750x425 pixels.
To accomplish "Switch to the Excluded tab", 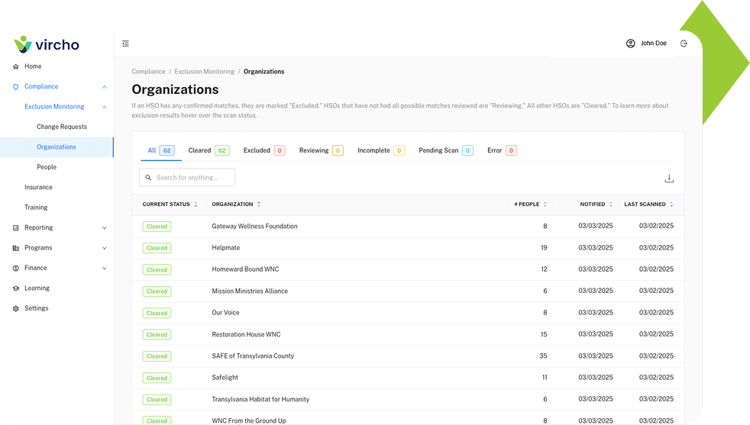I will (x=264, y=151).
